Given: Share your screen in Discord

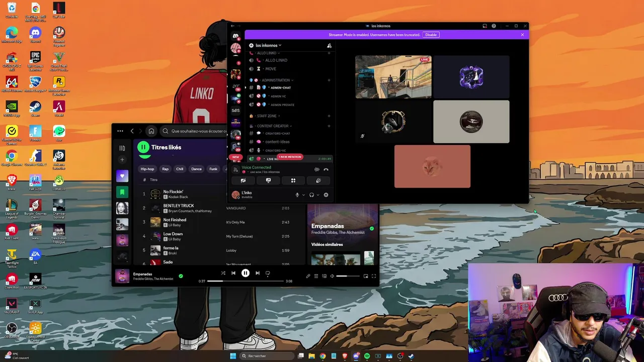Looking at the screenshot, I should pyautogui.click(x=268, y=180).
